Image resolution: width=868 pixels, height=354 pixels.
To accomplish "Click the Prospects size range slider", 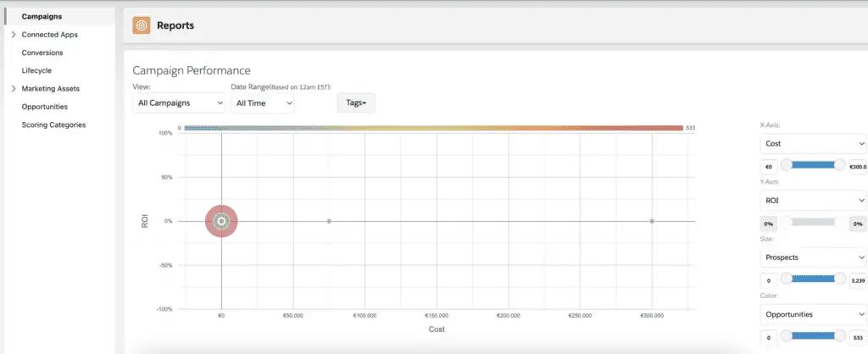I will 813,279.
